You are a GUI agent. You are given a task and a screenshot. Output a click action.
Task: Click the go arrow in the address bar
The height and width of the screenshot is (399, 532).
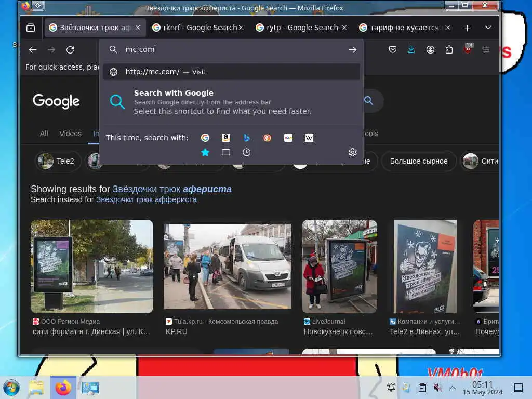[353, 50]
